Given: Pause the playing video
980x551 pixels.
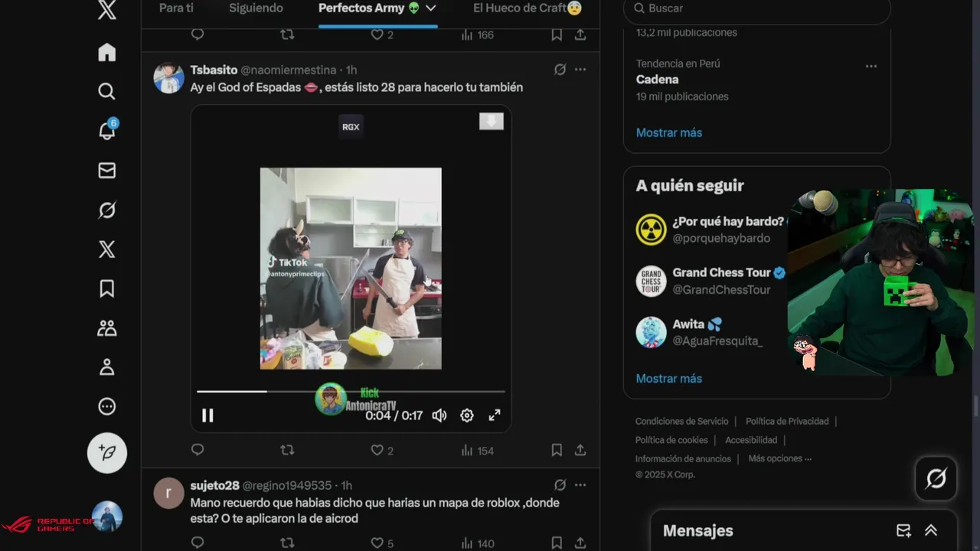Looking at the screenshot, I should [x=207, y=416].
